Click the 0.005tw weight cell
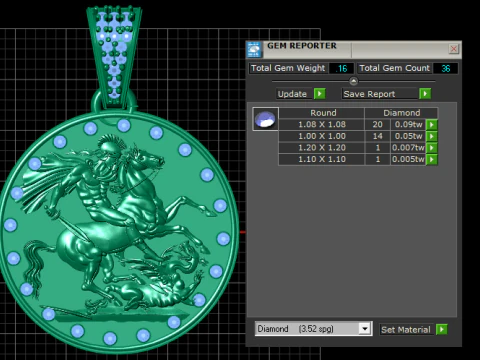This screenshot has height=360, width=480. 408,159
